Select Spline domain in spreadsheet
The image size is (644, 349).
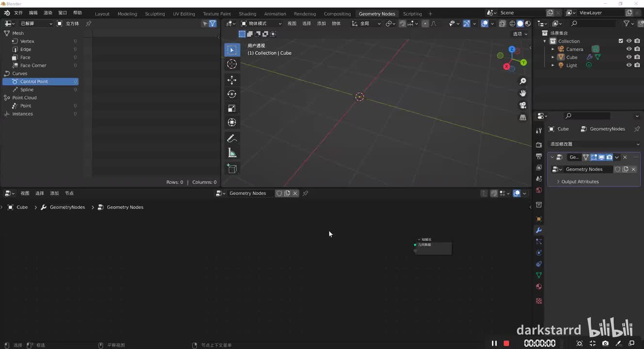[27, 90]
